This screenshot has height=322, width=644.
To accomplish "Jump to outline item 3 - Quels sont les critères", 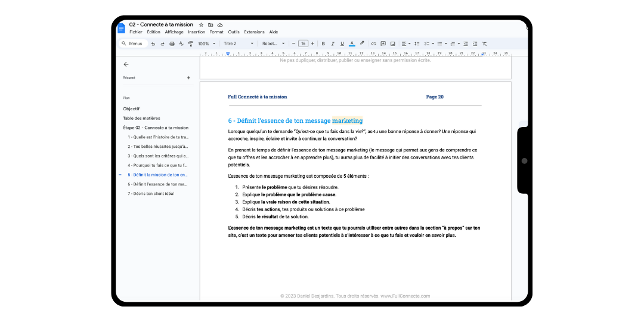I will coord(158,156).
